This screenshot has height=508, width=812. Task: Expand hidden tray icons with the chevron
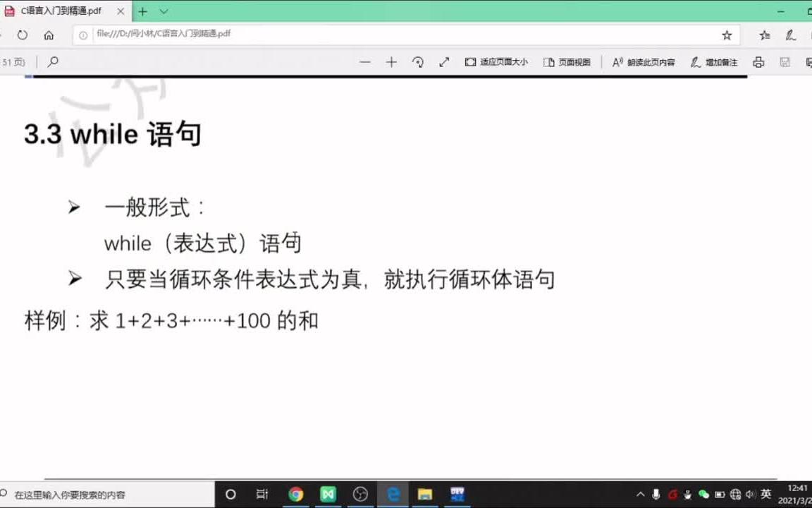pyautogui.click(x=640, y=495)
